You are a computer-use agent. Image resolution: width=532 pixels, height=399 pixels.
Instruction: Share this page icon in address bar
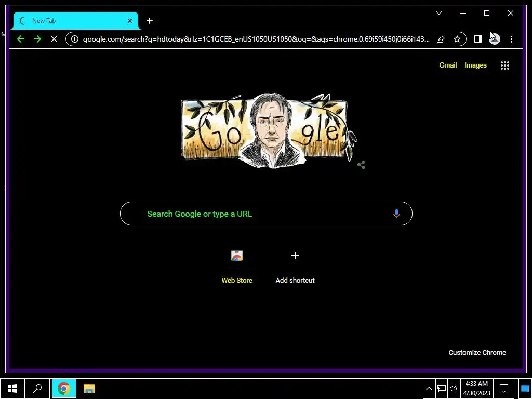[441, 39]
